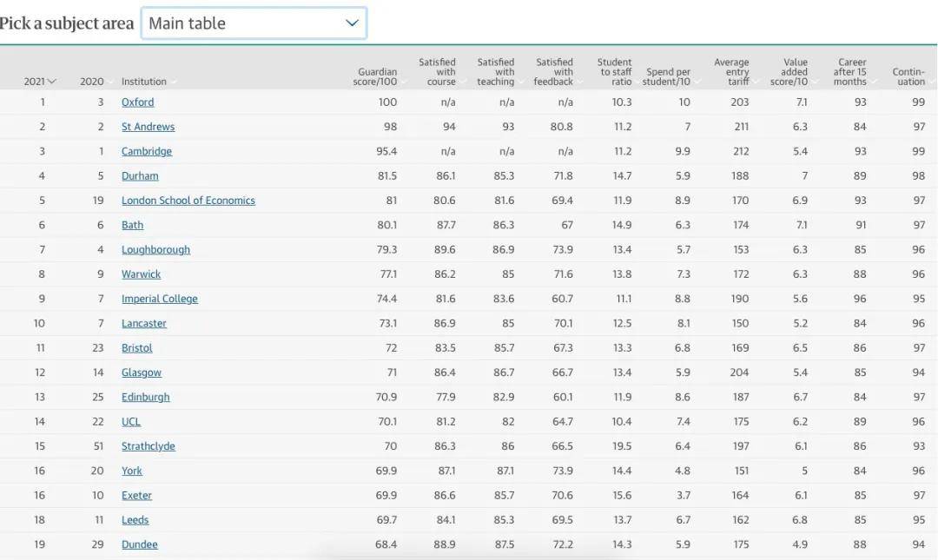Open the Loughborough link

[155, 249]
